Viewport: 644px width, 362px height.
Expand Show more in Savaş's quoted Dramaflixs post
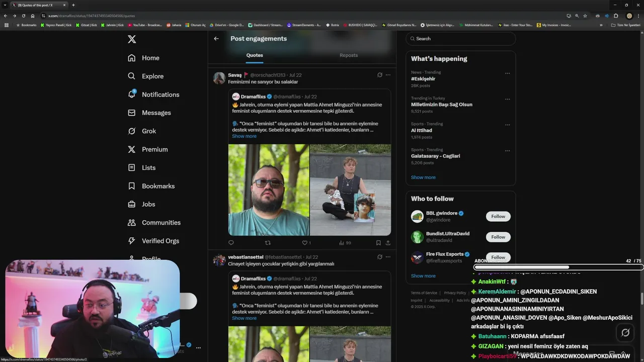tap(244, 136)
